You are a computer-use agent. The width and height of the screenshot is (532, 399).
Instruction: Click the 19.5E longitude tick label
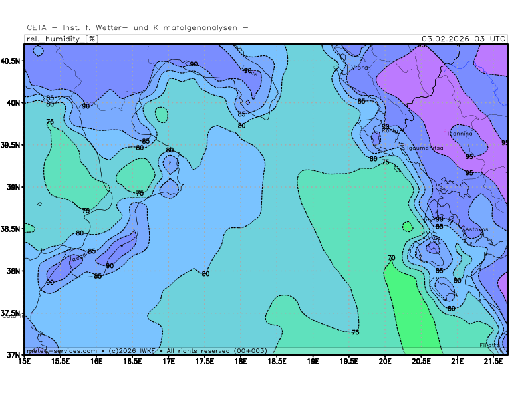click(x=349, y=362)
